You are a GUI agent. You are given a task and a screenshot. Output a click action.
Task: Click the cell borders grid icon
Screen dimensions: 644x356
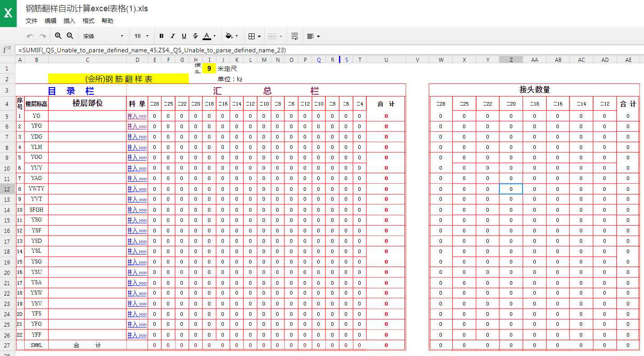tap(252, 36)
